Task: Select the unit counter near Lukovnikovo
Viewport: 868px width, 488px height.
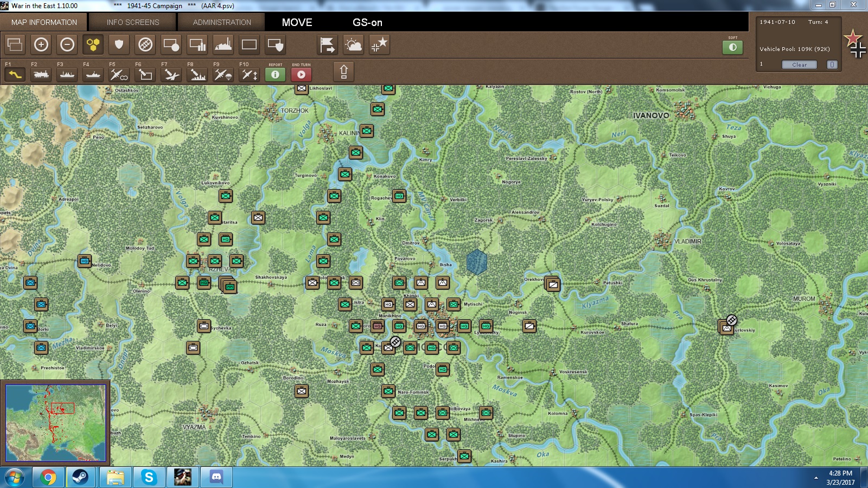Action: click(226, 196)
